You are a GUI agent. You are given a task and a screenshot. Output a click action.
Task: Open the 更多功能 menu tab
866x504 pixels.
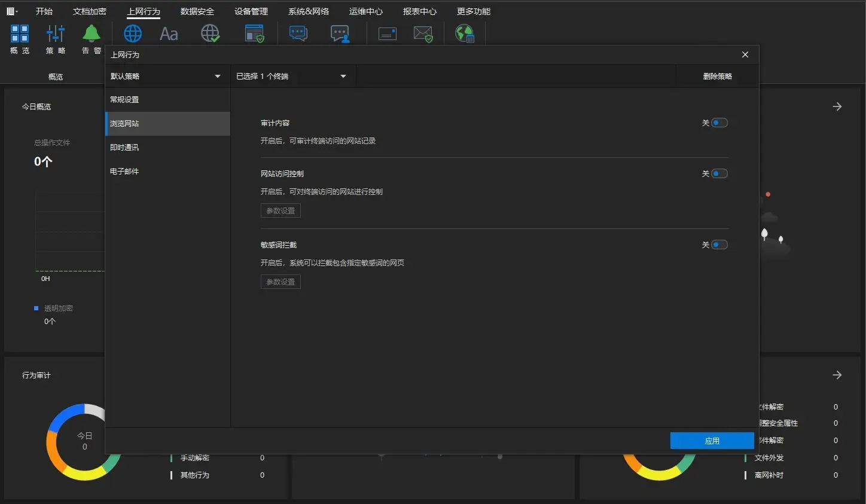point(474,11)
